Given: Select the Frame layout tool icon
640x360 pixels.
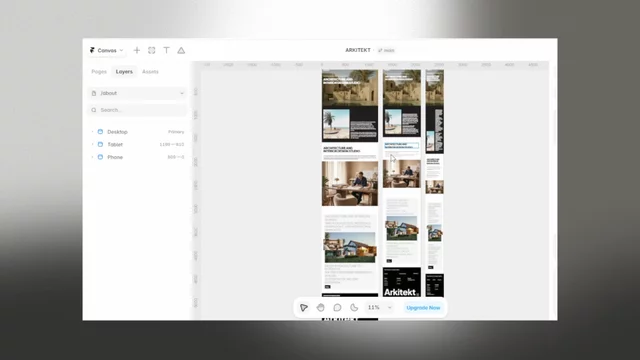Looking at the screenshot, I should click(x=152, y=50).
